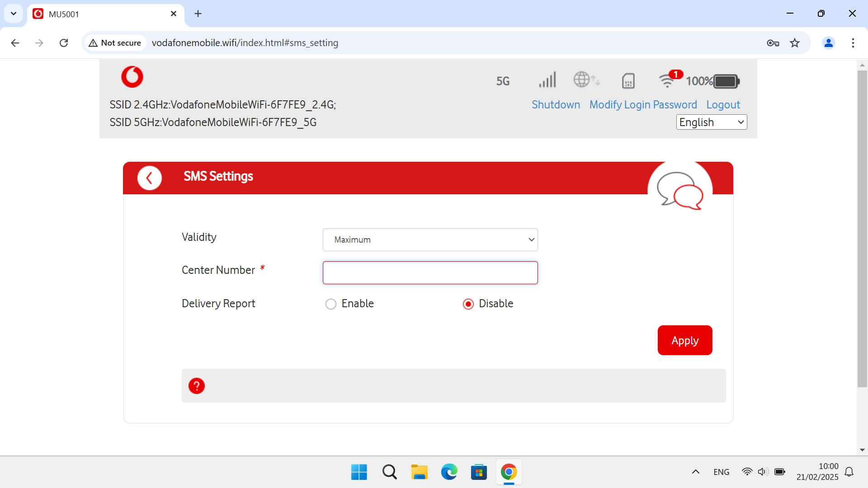Open a new browser tab

point(198,14)
